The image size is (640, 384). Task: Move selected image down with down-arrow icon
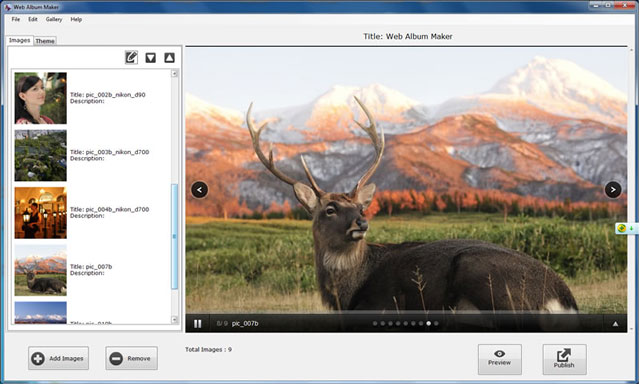151,58
